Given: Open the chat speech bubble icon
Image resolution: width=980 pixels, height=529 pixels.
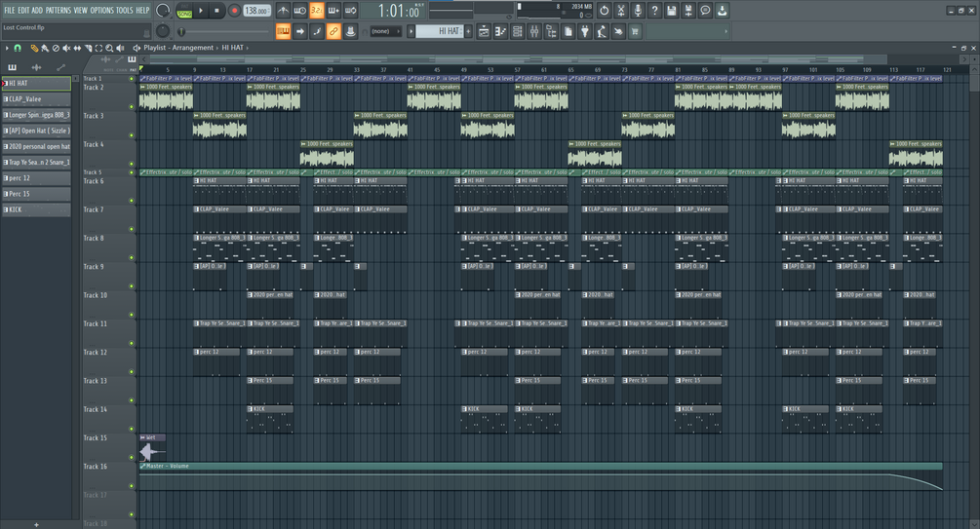Looking at the screenshot, I should (x=705, y=11).
